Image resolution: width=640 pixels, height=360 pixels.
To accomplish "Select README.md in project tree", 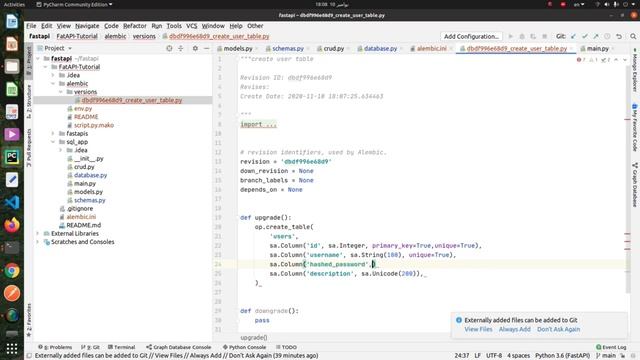I will point(84,225).
